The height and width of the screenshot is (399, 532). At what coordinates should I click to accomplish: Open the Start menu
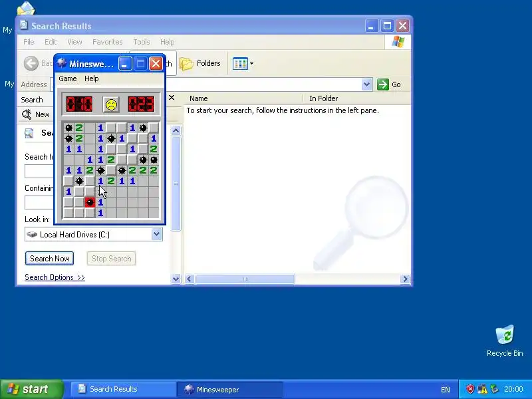click(32, 389)
